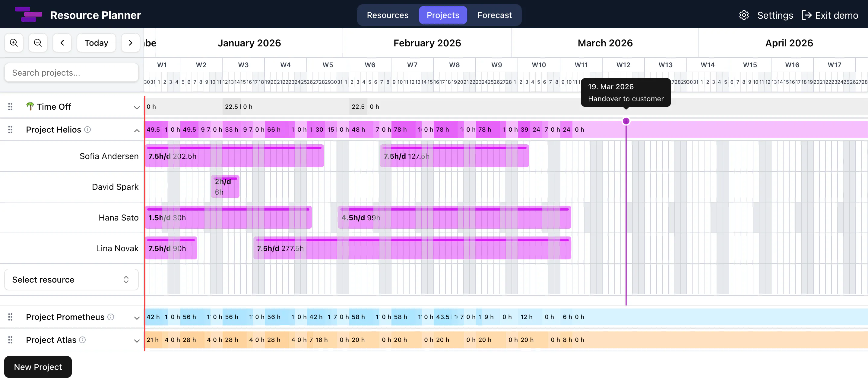This screenshot has width=868, height=382.
Task: Select Sofia Andersen's 127.5h allocation bar
Action: point(454,156)
